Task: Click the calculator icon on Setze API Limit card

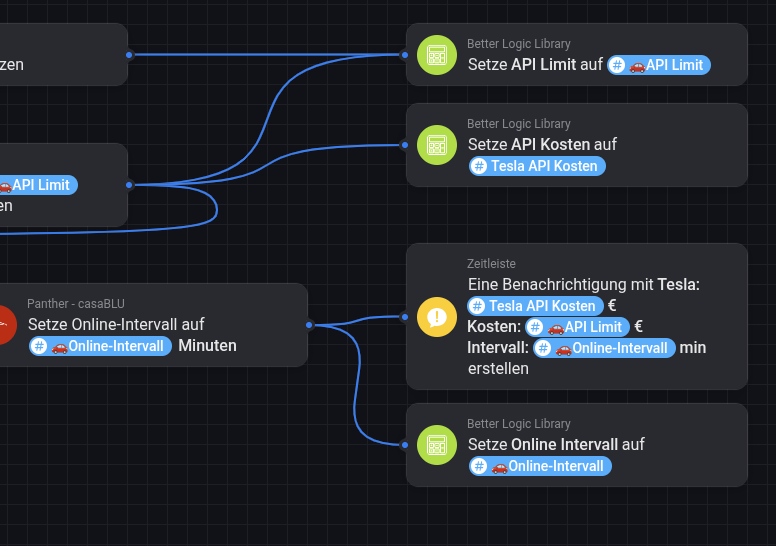Action: click(x=436, y=55)
